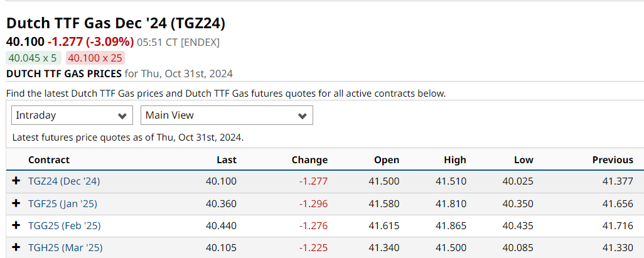Sort table by Contract column header
The image size is (644, 258).
coord(49,160)
